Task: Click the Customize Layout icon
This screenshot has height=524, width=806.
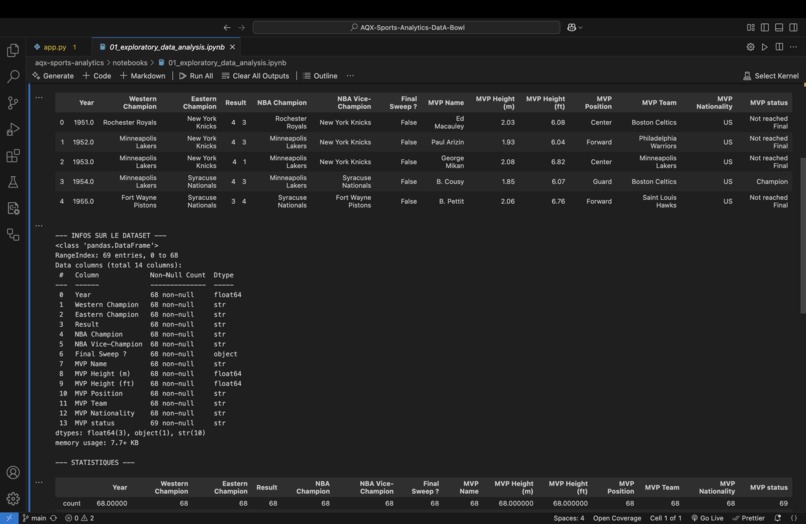Action: pyautogui.click(x=750, y=27)
